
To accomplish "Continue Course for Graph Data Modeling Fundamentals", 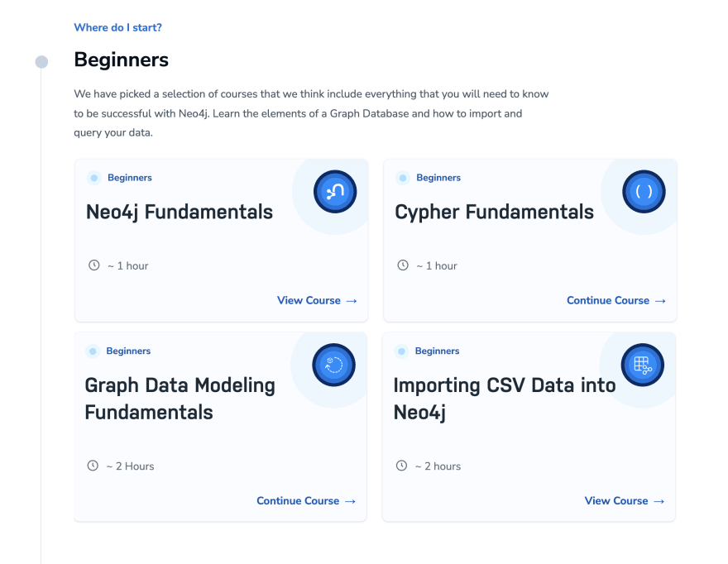I will (x=306, y=501).
